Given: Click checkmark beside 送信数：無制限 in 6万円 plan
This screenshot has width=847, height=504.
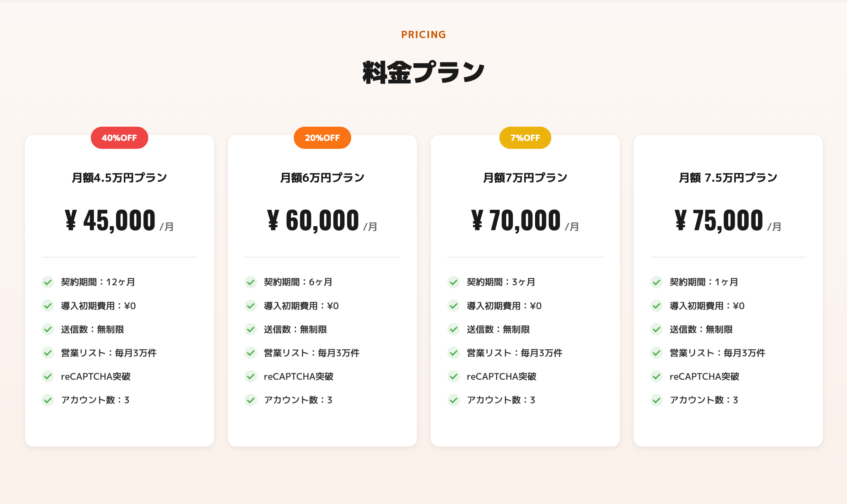Looking at the screenshot, I should pyautogui.click(x=251, y=329).
